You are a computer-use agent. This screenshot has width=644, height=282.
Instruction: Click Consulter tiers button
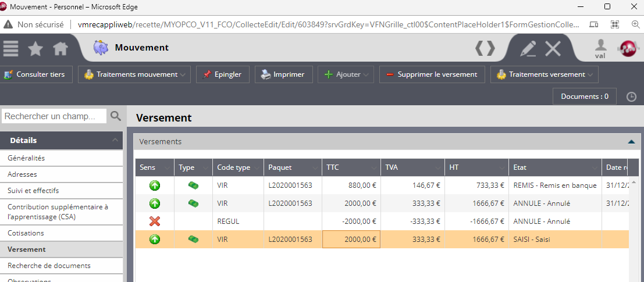pyautogui.click(x=36, y=74)
